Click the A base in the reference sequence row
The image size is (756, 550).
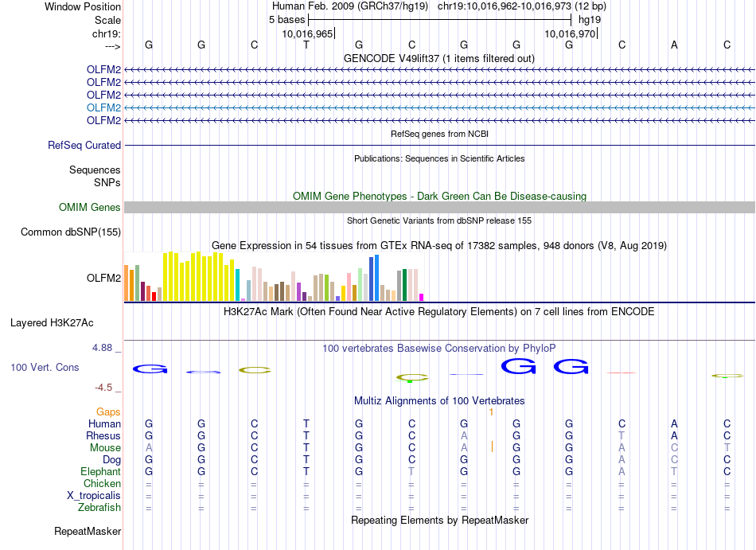pyautogui.click(x=674, y=45)
